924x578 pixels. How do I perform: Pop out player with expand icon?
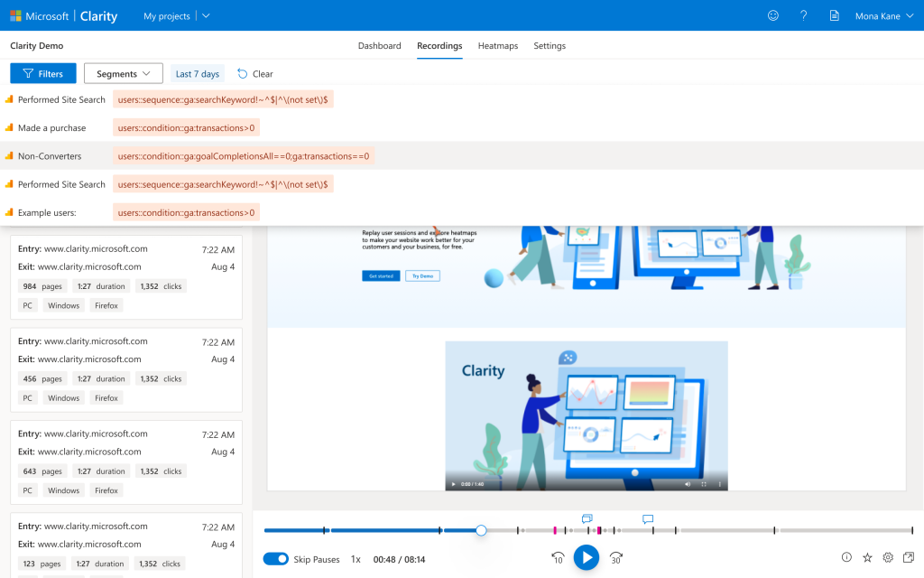coord(908,558)
